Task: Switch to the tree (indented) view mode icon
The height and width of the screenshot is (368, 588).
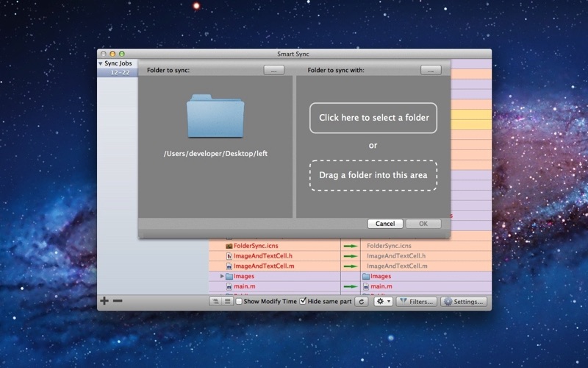Action: point(215,301)
